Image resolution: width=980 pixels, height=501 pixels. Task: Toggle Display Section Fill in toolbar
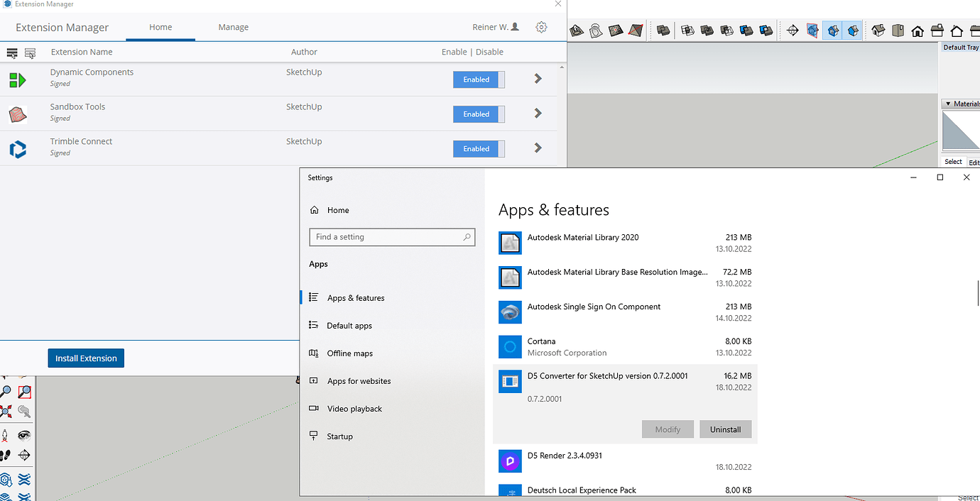tap(853, 31)
